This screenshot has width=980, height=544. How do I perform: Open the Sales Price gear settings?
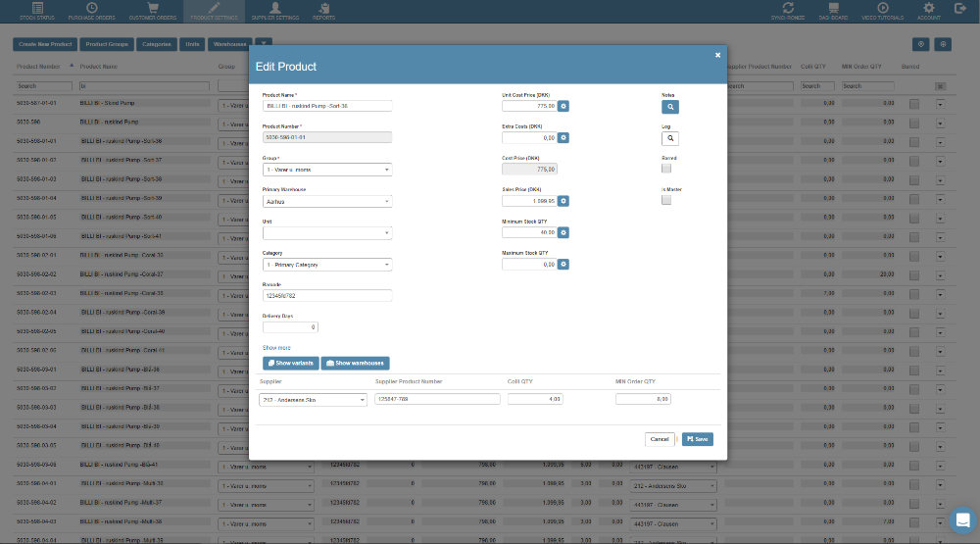(x=563, y=201)
